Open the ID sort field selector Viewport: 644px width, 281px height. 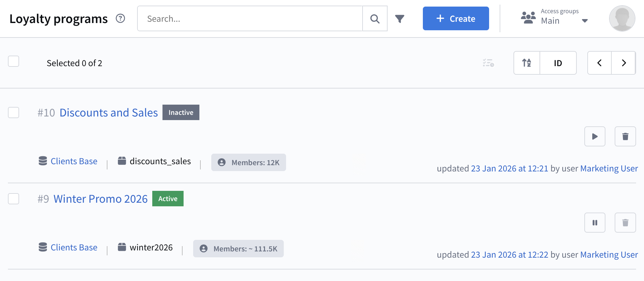click(x=558, y=63)
